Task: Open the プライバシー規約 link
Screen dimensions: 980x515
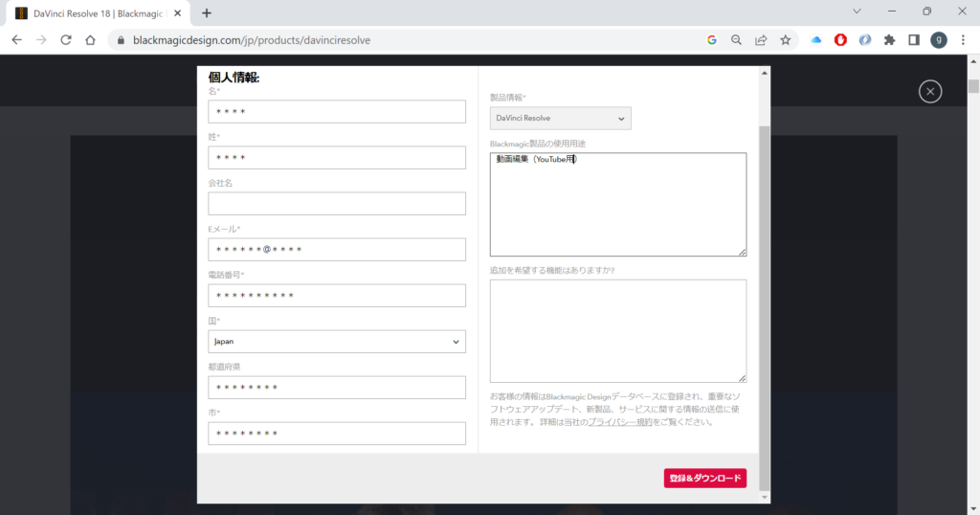Action: click(619, 421)
